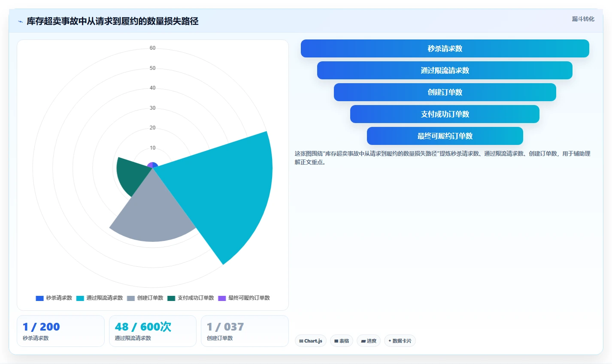Click the axis label 20
612x364 pixels.
click(152, 128)
